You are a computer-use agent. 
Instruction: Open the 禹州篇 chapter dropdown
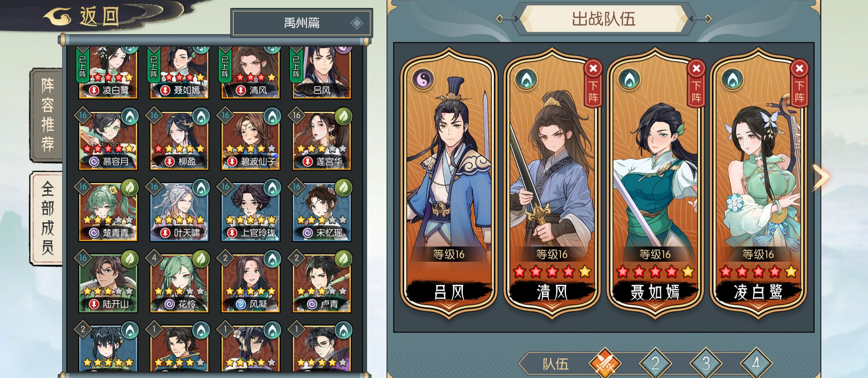(301, 23)
